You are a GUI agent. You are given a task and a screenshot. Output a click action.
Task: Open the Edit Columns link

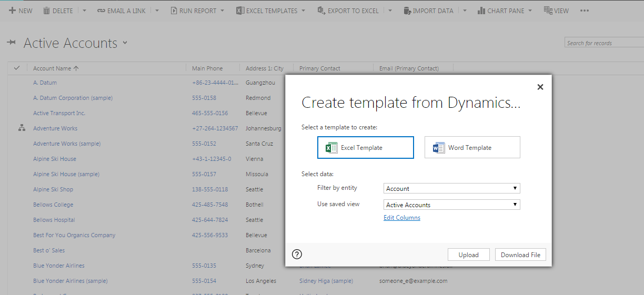pyautogui.click(x=402, y=218)
